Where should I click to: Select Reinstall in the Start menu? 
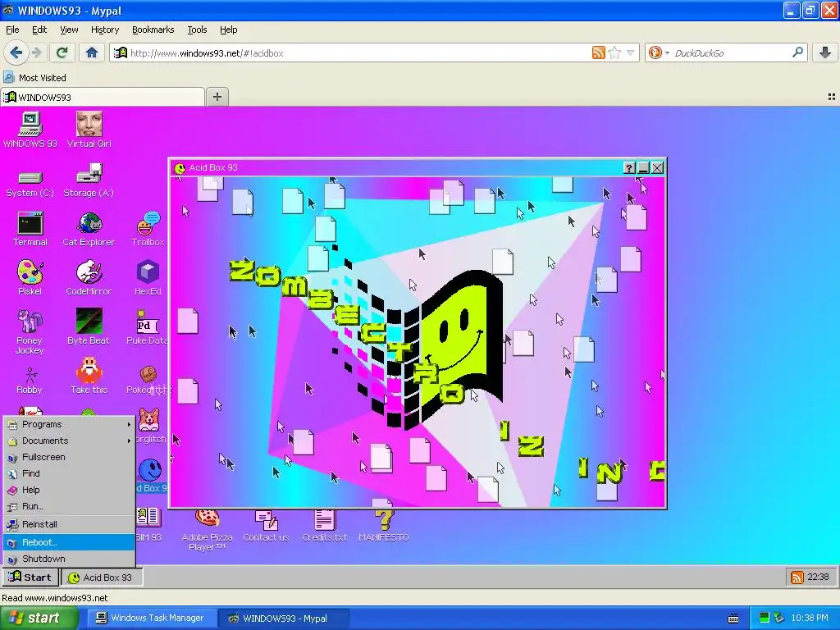pyautogui.click(x=69, y=524)
